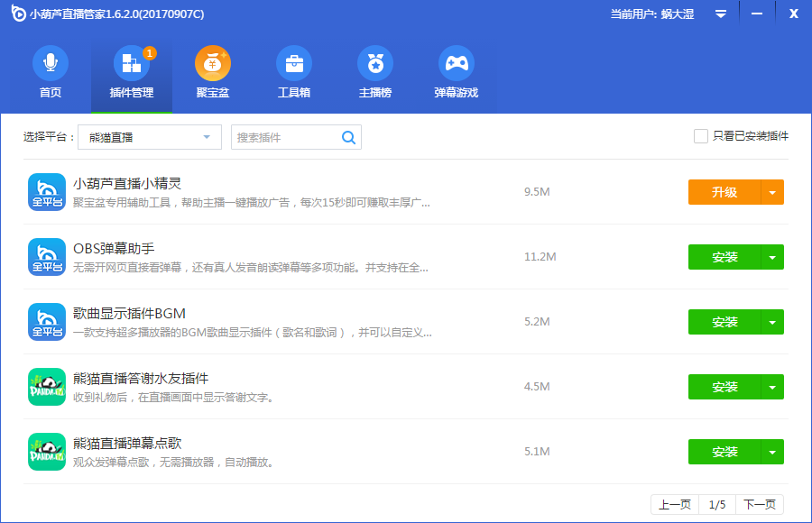The image size is (812, 523).
Task: Open the 首页 microphone icon
Action: tap(51, 64)
